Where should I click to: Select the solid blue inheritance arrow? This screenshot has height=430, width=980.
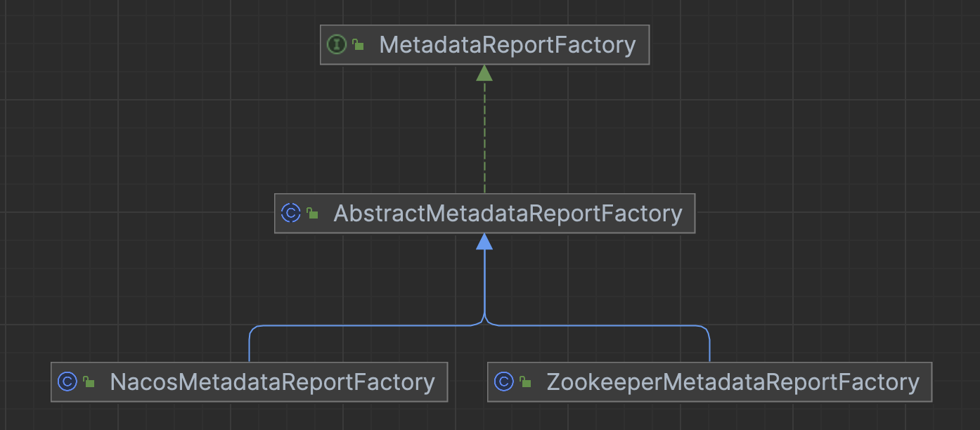tap(484, 281)
